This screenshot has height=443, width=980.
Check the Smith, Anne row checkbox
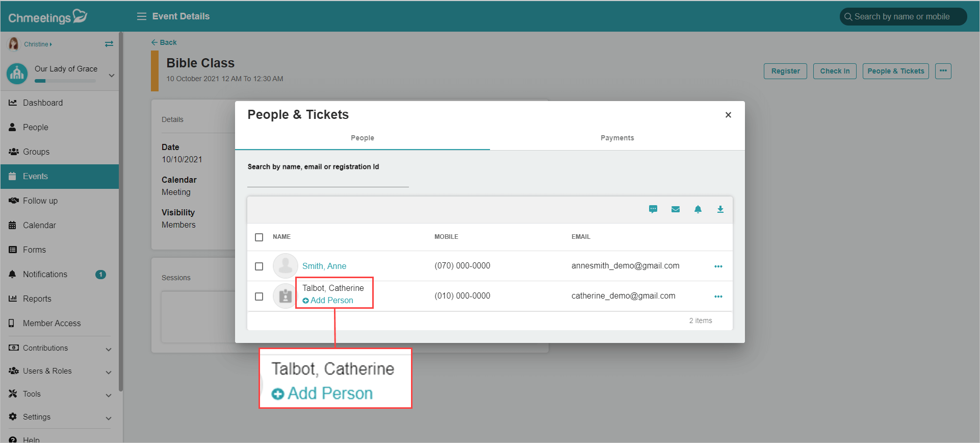(259, 266)
